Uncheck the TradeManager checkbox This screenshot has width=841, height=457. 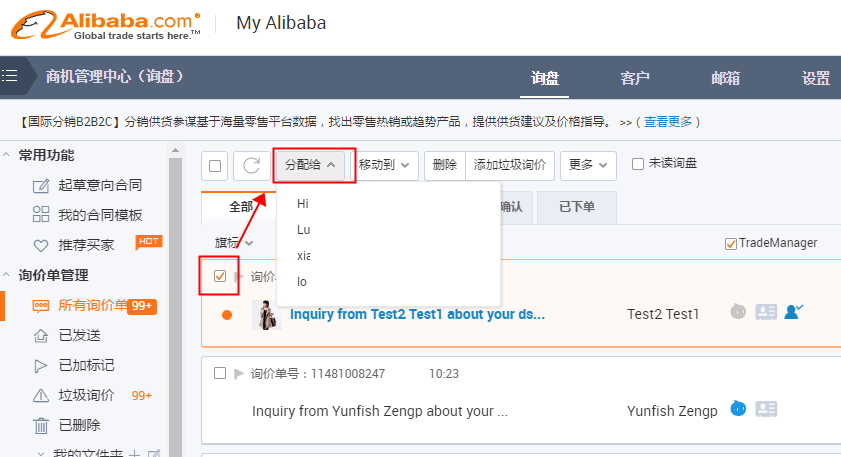pos(730,243)
